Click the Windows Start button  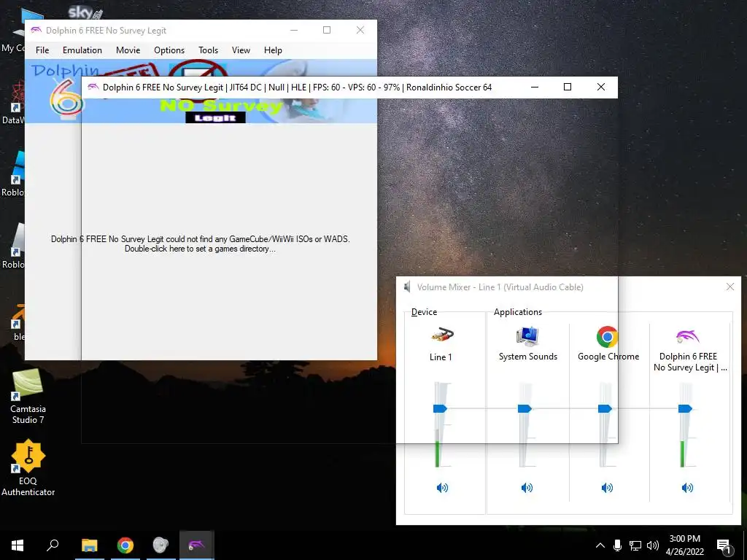coord(18,545)
